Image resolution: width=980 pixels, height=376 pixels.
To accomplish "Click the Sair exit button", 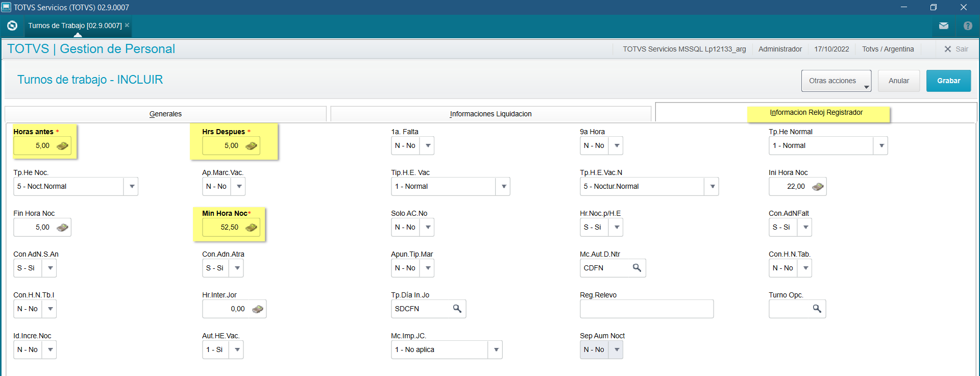I will (956, 49).
